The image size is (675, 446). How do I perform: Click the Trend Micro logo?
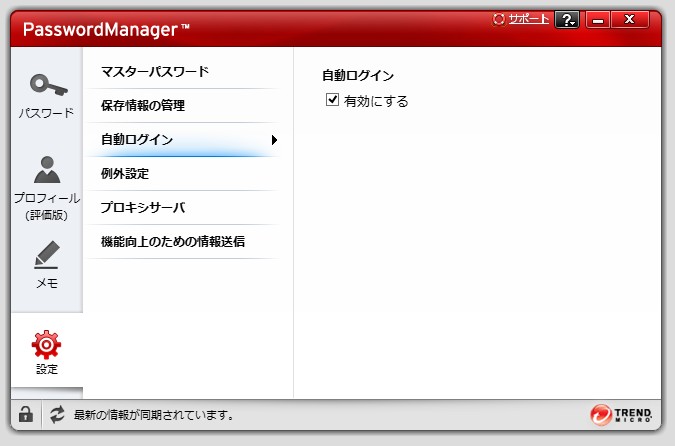pyautogui.click(x=621, y=415)
